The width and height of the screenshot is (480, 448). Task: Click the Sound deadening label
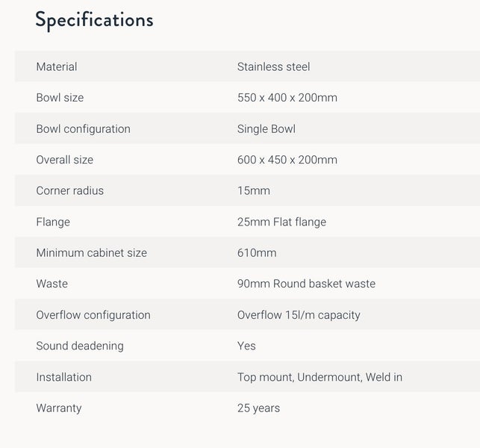[80, 346]
